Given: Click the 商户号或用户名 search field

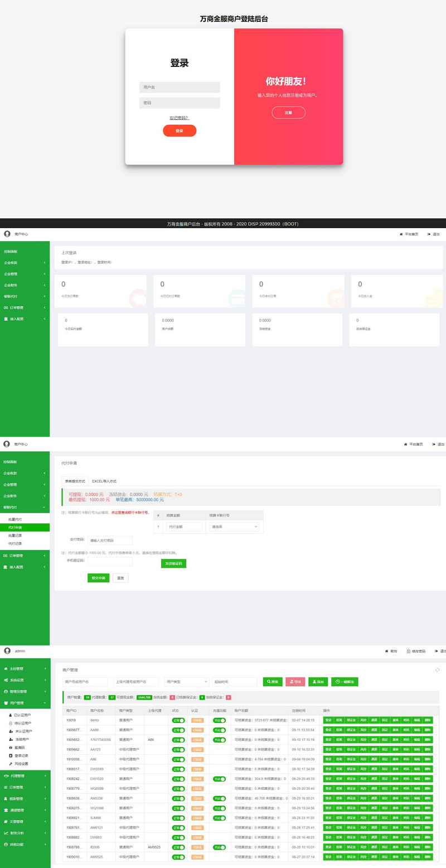Looking at the screenshot, I should click(x=85, y=682).
